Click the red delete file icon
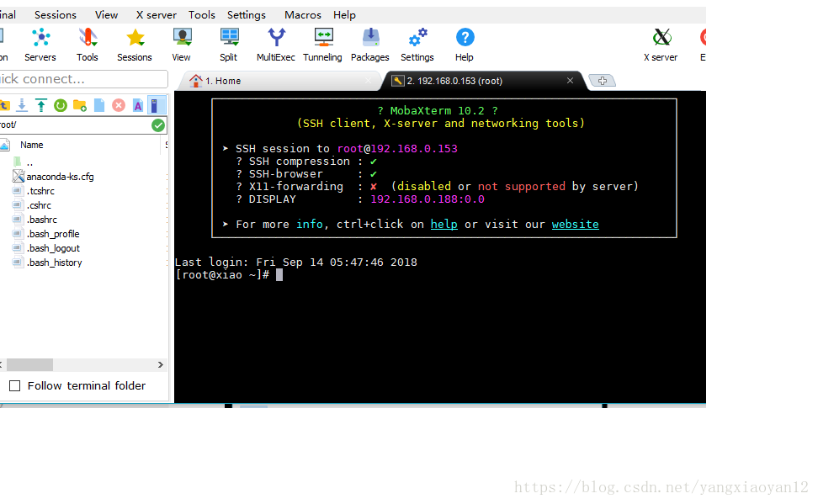The image size is (818, 504). click(x=119, y=105)
